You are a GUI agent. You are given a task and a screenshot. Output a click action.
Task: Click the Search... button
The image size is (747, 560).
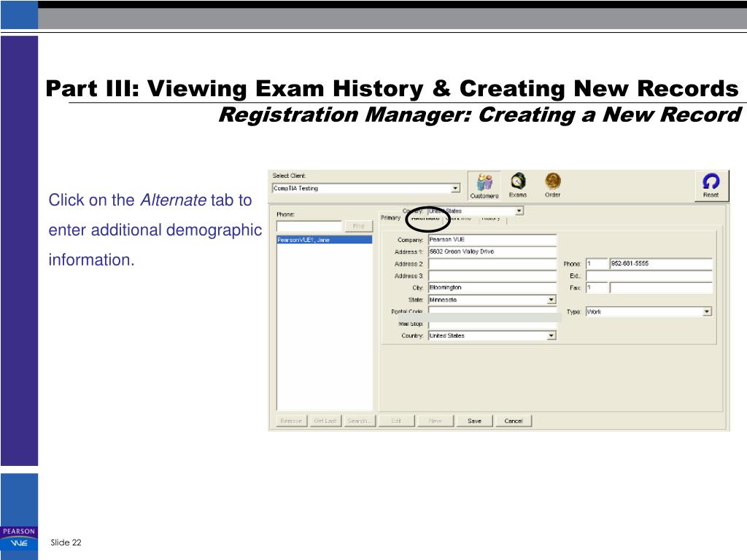click(360, 421)
